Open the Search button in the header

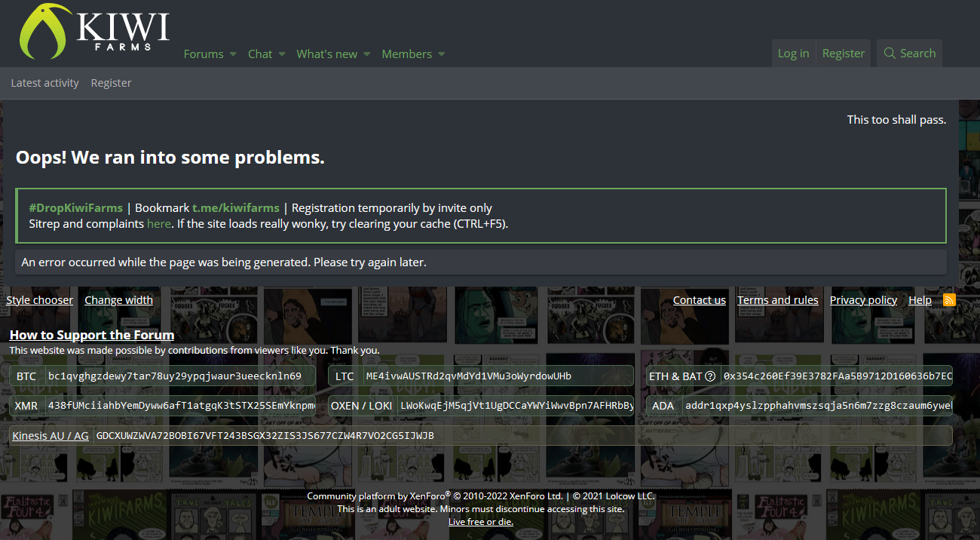pyautogui.click(x=909, y=54)
